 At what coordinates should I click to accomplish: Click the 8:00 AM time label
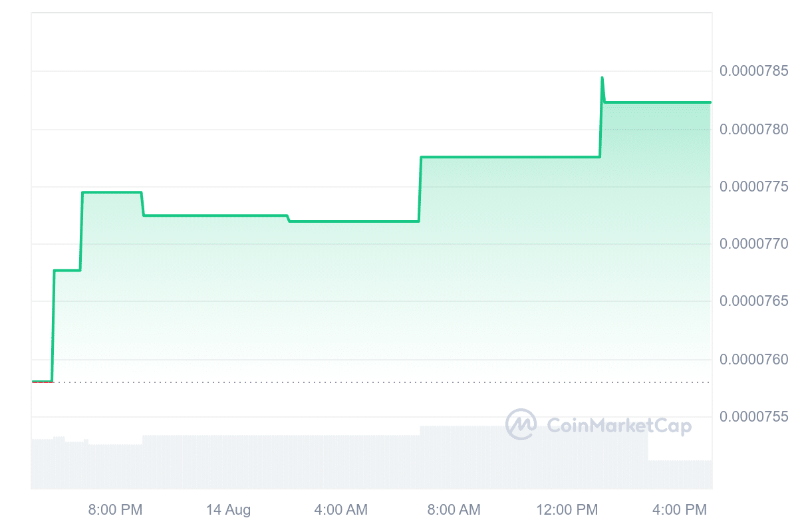tap(453, 510)
